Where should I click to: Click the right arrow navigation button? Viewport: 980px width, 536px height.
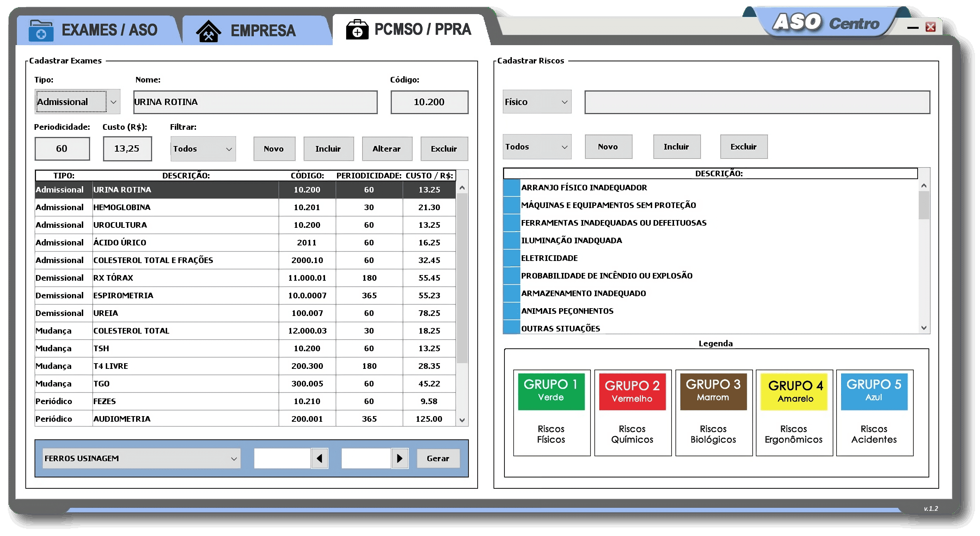tap(400, 458)
